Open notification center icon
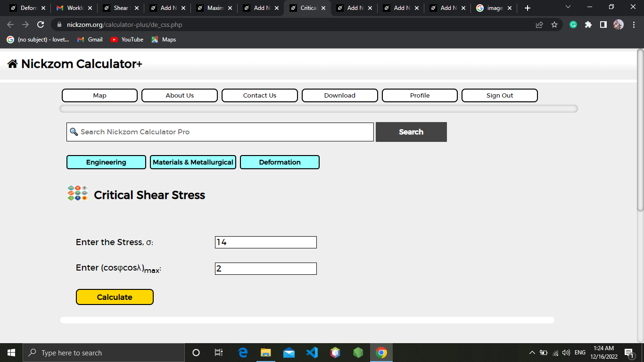This screenshot has width=644, height=362. (629, 353)
